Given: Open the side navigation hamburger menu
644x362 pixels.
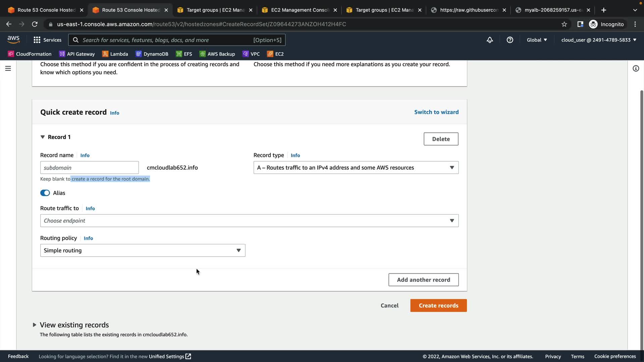Looking at the screenshot, I should (x=8, y=68).
